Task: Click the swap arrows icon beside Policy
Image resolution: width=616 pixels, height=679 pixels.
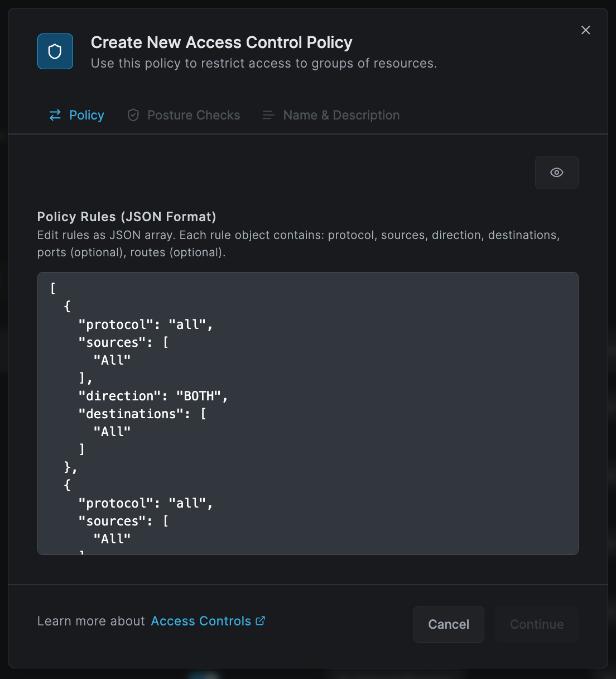Action: click(x=55, y=115)
